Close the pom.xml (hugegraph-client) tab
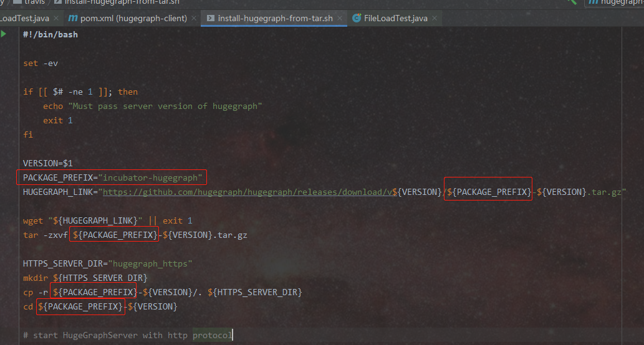Screen dimensions: 644x345 [x=194, y=19]
